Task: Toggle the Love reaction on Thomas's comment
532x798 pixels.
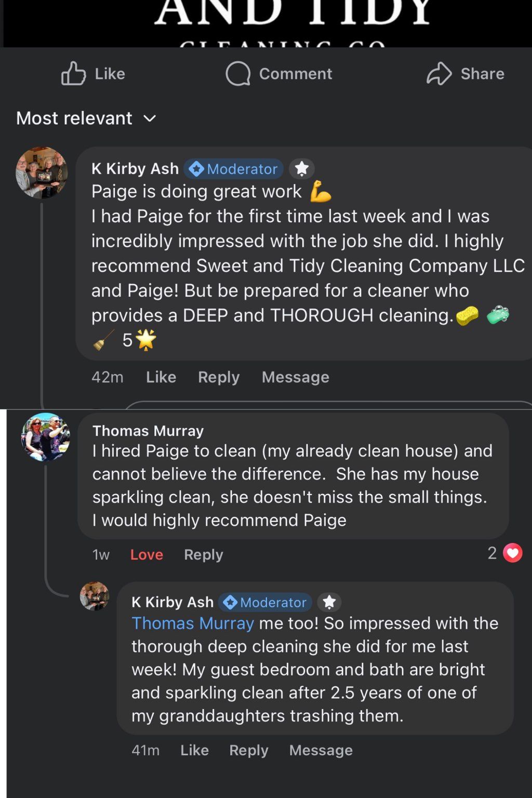Action: 147,555
